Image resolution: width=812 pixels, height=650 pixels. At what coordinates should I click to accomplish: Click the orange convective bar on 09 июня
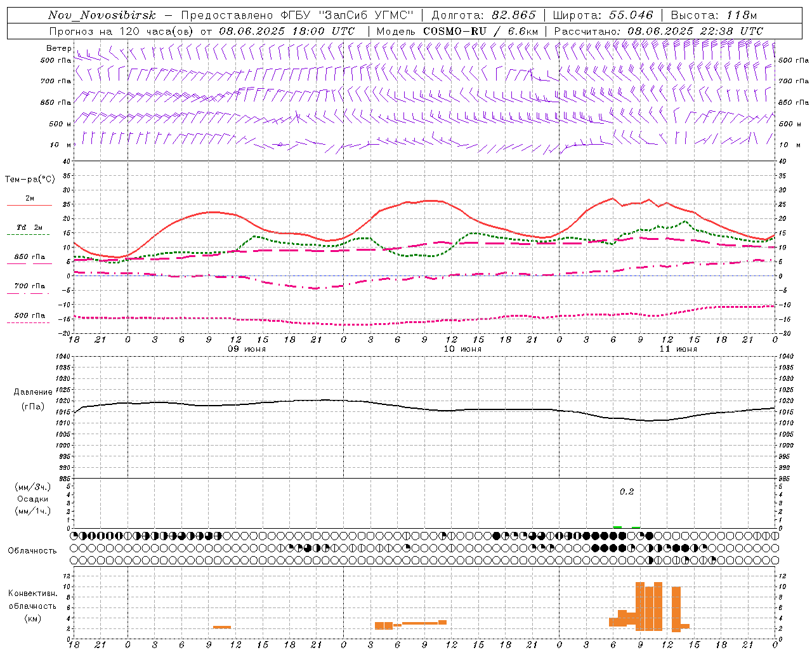(x=222, y=627)
